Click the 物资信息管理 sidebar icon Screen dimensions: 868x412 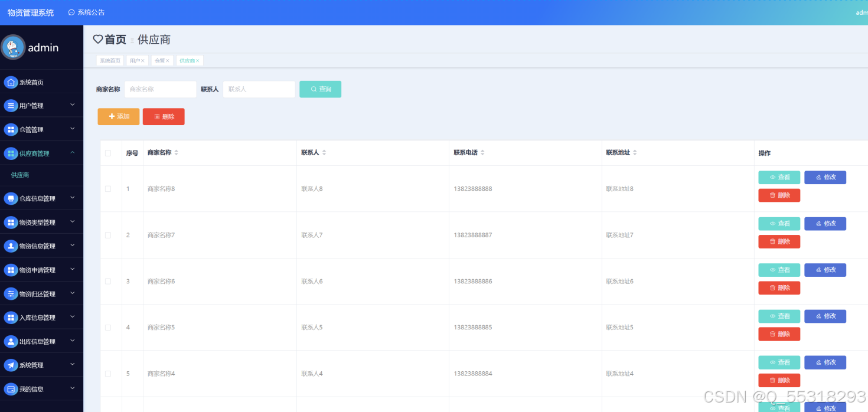coord(11,246)
